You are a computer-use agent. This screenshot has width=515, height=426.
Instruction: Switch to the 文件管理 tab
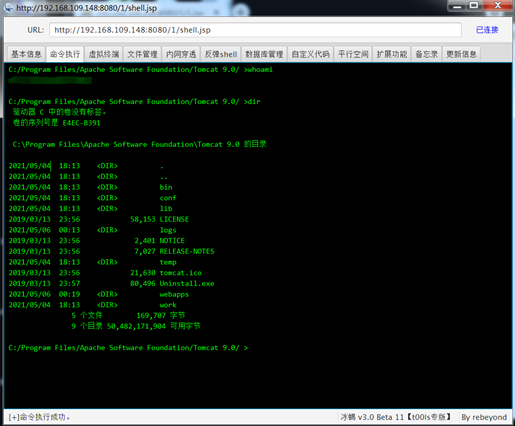pos(142,54)
